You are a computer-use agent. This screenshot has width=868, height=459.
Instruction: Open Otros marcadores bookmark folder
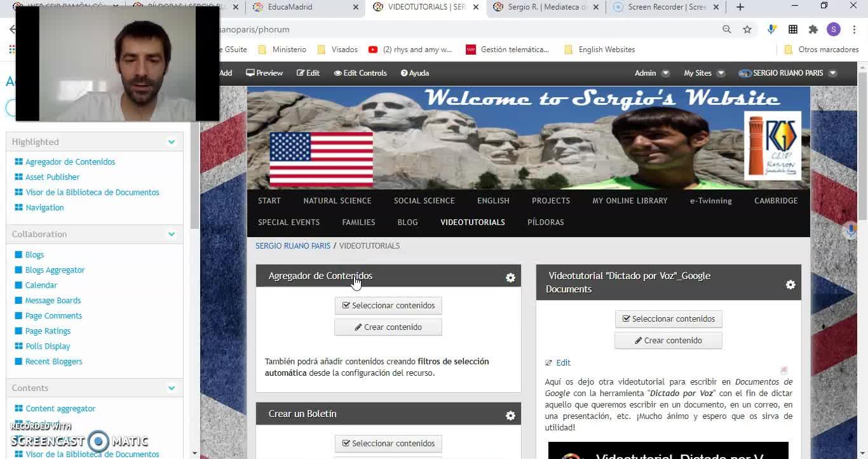[x=821, y=50]
